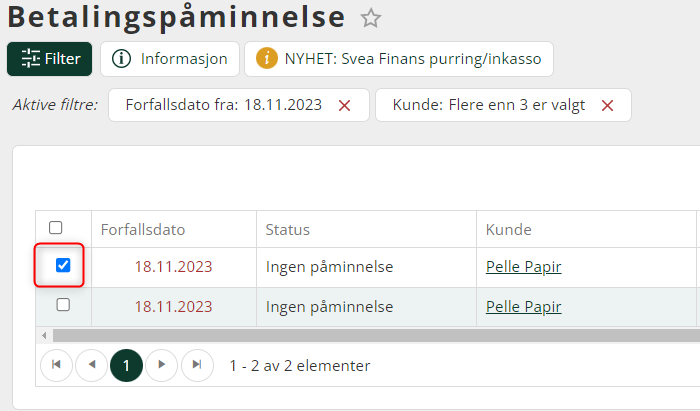Go to first page of results
The image size is (700, 411).
57,365
